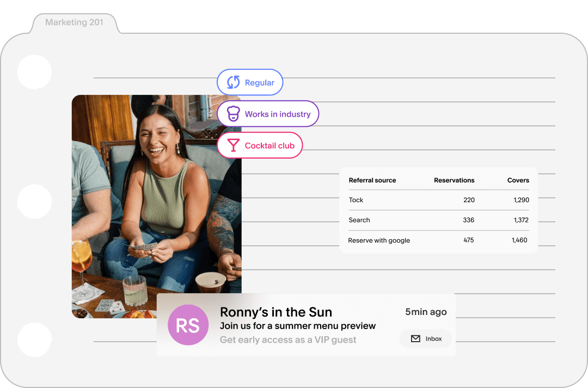The width and height of the screenshot is (588, 388).
Task: Click the Covers column header
Action: point(518,180)
